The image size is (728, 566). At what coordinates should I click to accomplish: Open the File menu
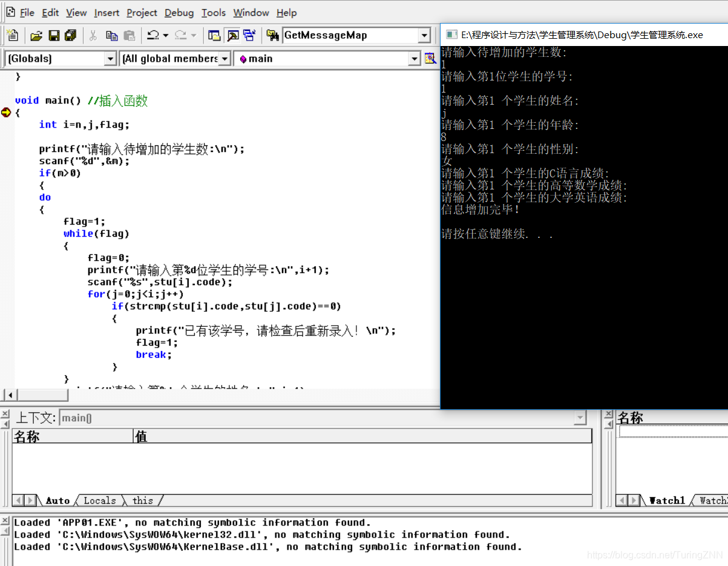pos(27,13)
